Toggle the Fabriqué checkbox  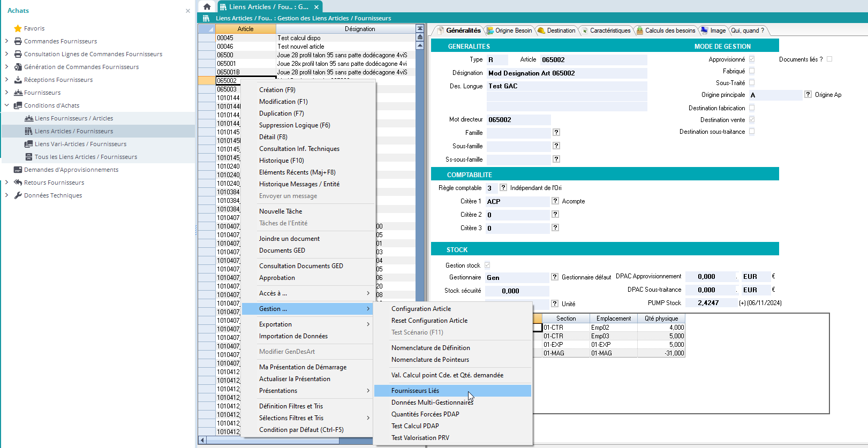pos(752,71)
